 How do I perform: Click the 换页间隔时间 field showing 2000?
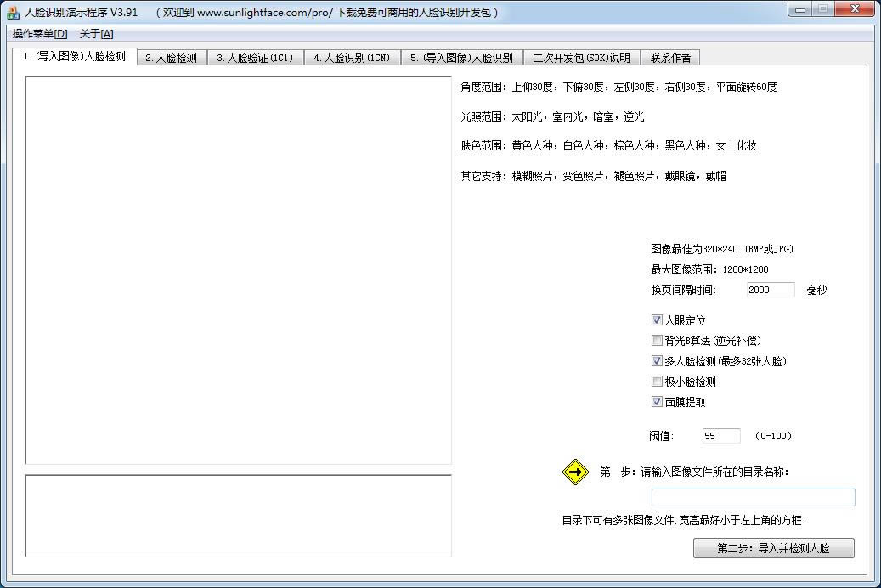pos(771,290)
